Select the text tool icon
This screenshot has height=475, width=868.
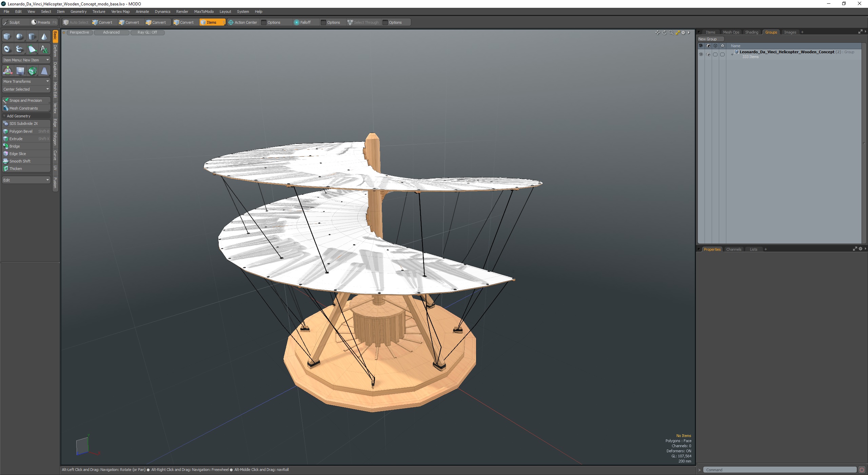[44, 49]
